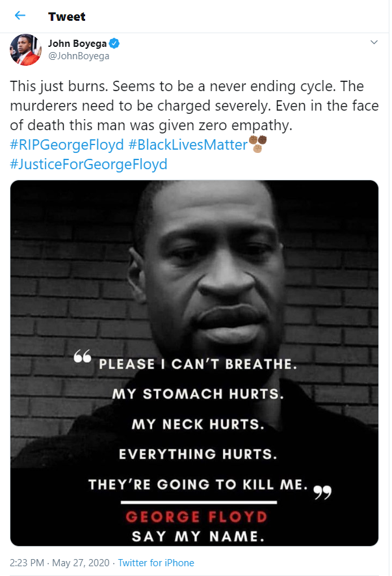Screen dimensions: 392x576
Task: Open the Twitter for iPhone source link
Action: [155, 563]
